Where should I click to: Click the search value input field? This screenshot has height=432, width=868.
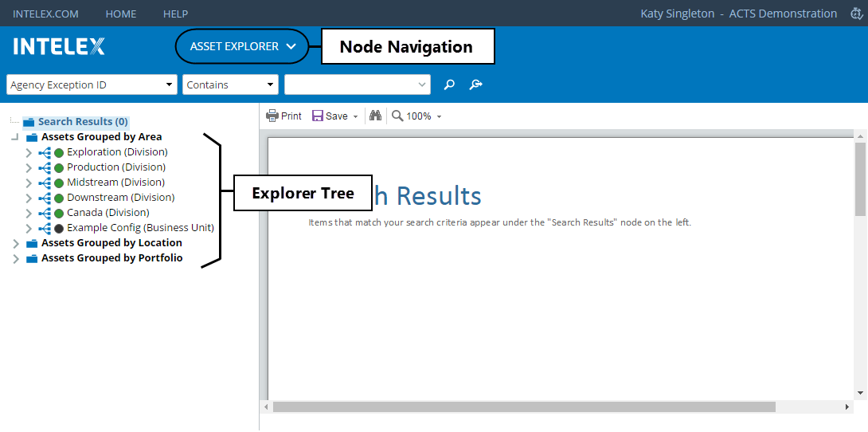358,84
